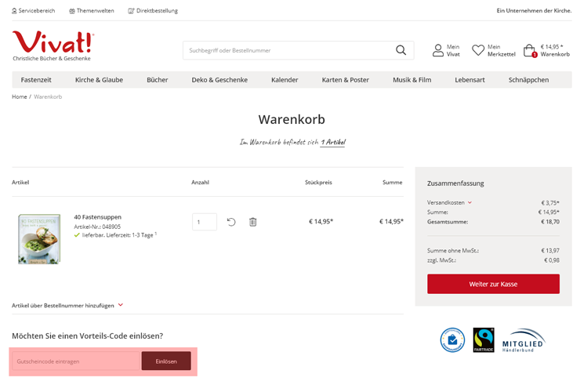Click 'Artikel-Nr.: 048905' text
The height and width of the screenshot is (392, 580).
[x=97, y=227]
